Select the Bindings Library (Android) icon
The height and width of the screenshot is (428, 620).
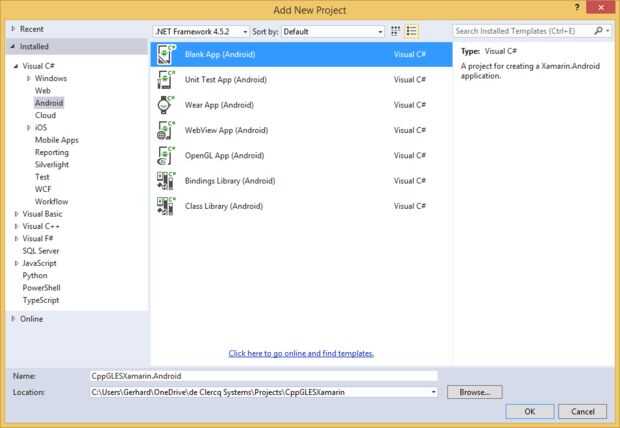tap(166, 181)
